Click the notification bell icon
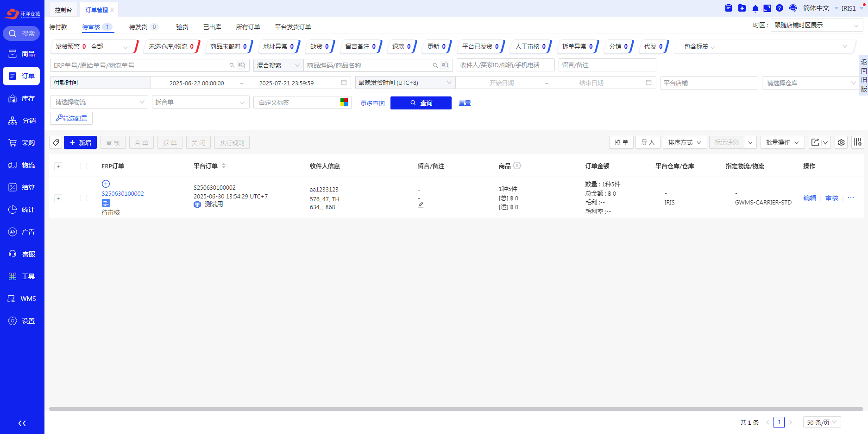This screenshot has width=868, height=434. pos(755,8)
